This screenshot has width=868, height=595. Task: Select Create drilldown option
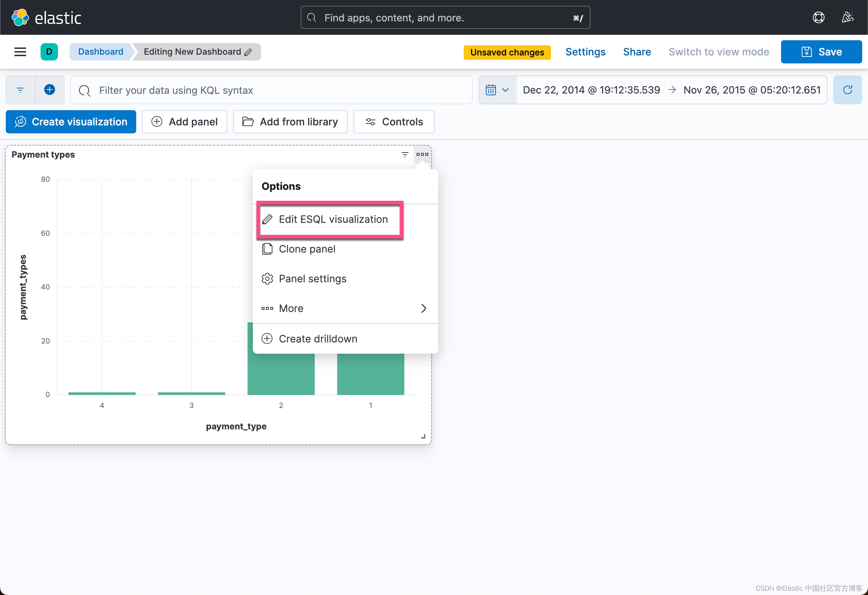[x=318, y=339]
